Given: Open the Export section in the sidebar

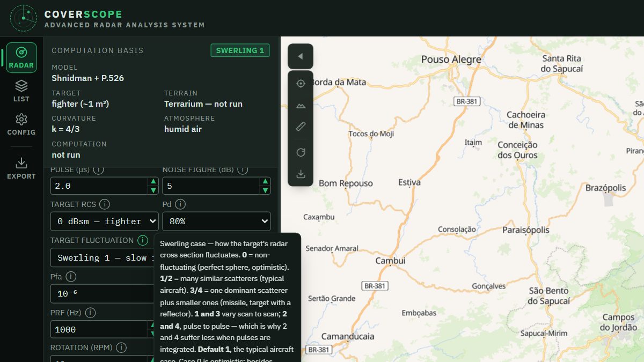Looking at the screenshot, I should click(x=21, y=168).
